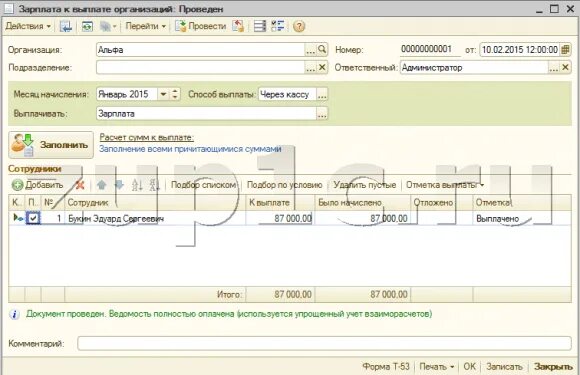The height and width of the screenshot is (375, 580).
Task: Click Подбор списком button
Action: (203, 185)
